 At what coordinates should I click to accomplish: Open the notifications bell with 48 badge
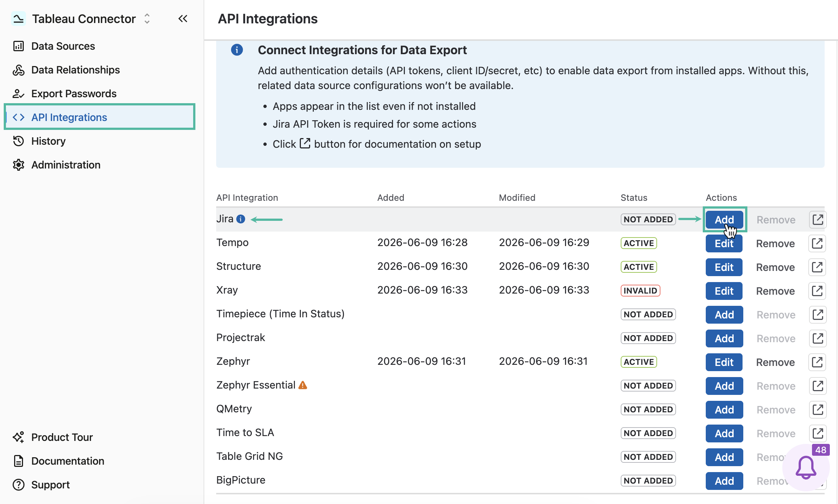point(806,468)
